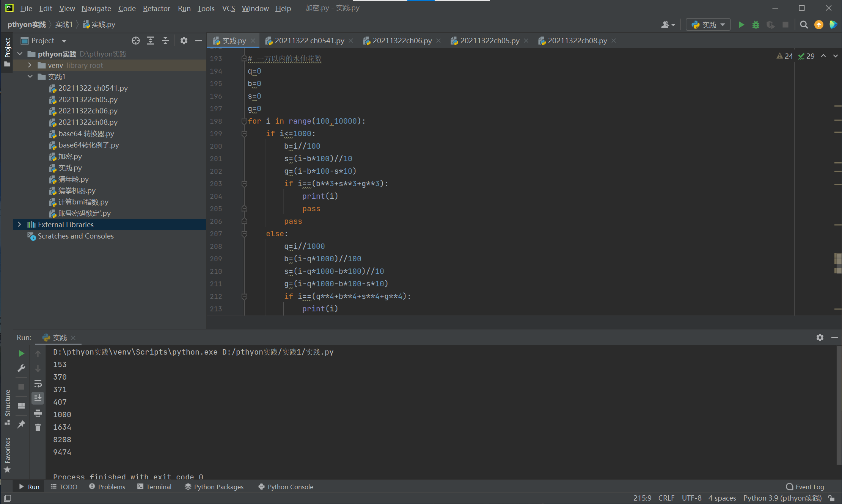Screen dimensions: 842x504
Task: Click the green Run button in top toolbar
Action: pos(741,25)
